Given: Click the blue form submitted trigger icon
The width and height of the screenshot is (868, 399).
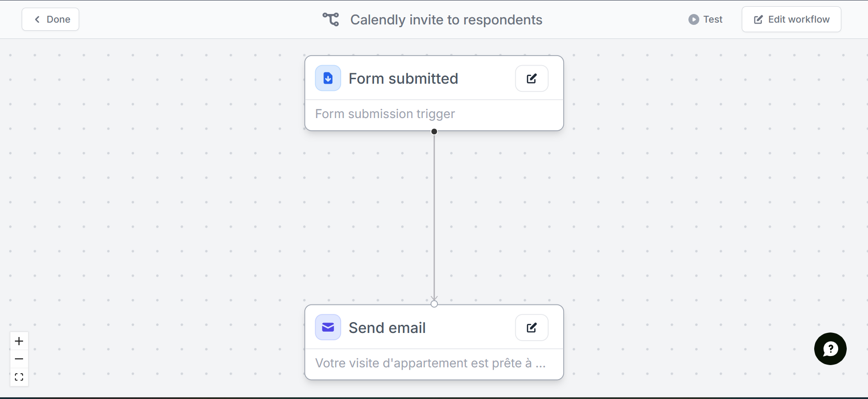Looking at the screenshot, I should pyautogui.click(x=328, y=78).
